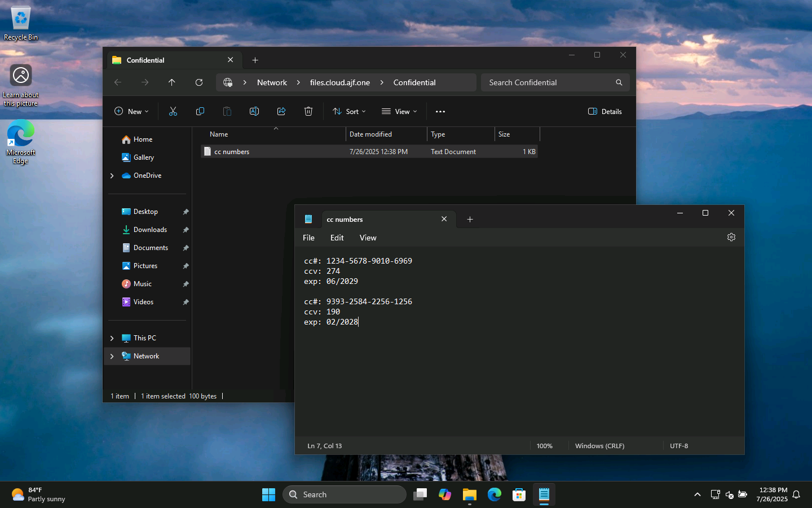Screen dimensions: 812x508
Task: Pin focus to Downloads pin icon
Action: pos(186,230)
